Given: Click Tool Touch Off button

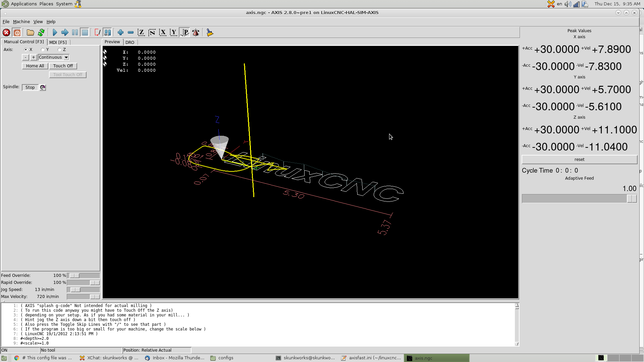Looking at the screenshot, I should click(x=68, y=75).
